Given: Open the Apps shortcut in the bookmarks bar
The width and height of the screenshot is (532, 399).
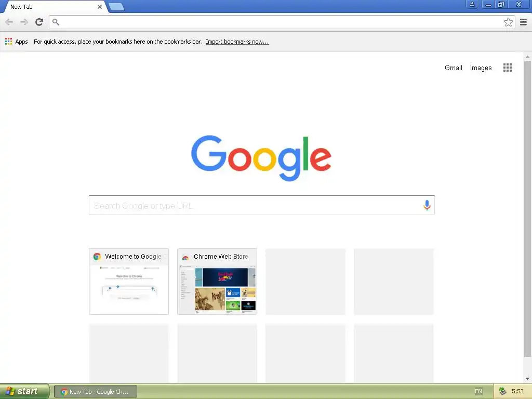Looking at the screenshot, I should pyautogui.click(x=17, y=42).
